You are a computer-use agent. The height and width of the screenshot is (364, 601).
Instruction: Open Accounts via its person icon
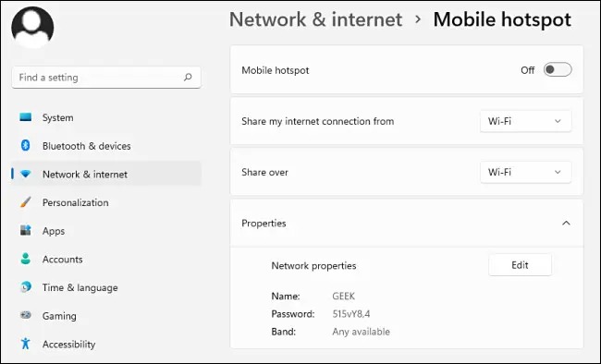pyautogui.click(x=25, y=259)
